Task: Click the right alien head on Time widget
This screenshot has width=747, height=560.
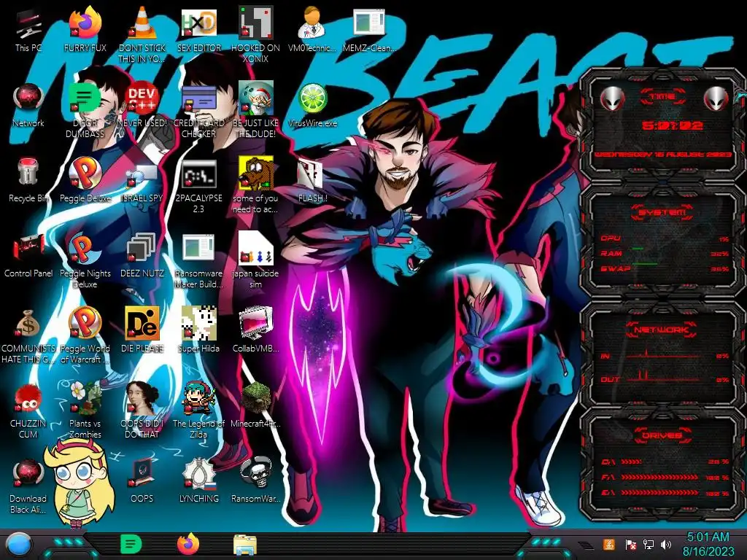Action: click(716, 98)
